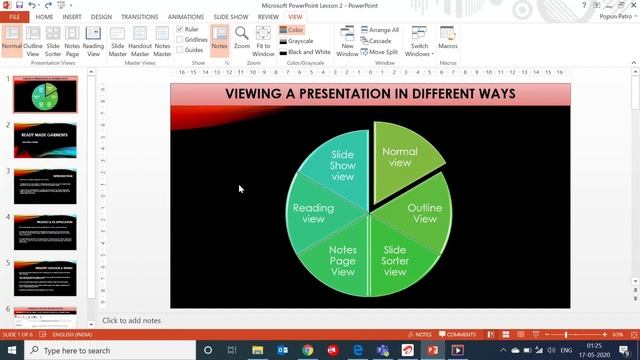Open the DESIGN tab
The height and width of the screenshot is (360, 640).
[x=101, y=17]
